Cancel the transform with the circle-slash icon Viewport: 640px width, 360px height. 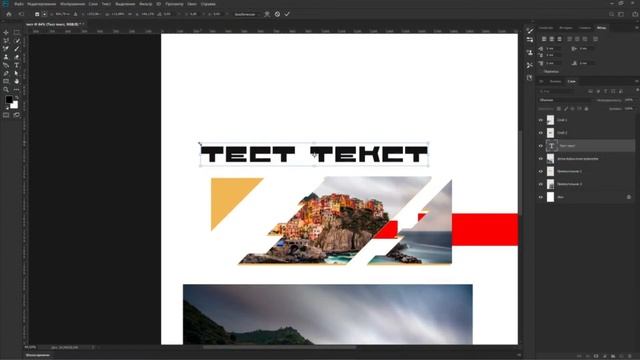coord(277,14)
